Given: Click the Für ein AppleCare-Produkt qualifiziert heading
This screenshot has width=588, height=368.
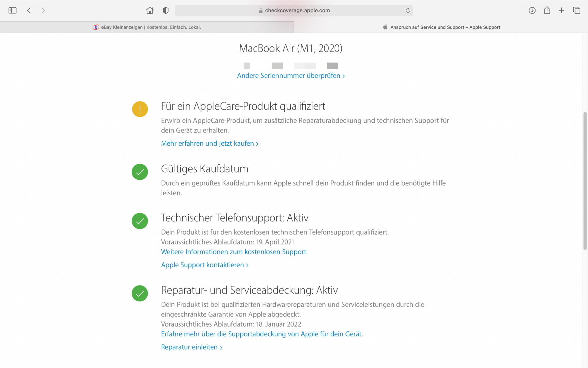Looking at the screenshot, I should pyautogui.click(x=243, y=106).
